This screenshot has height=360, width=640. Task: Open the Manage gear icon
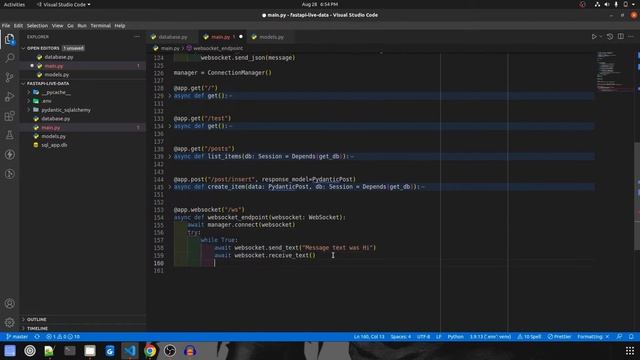tap(9, 322)
